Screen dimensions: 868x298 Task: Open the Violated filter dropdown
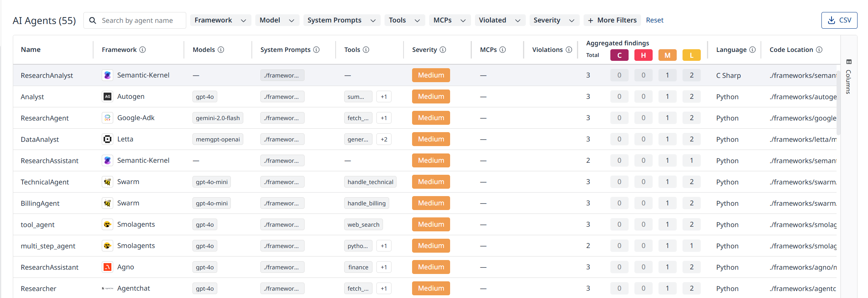(500, 20)
